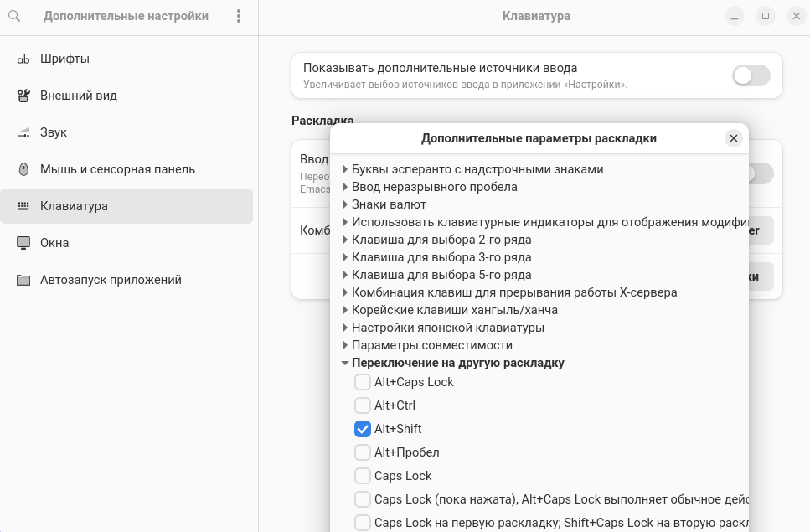Expand the Знаки валют section
This screenshot has width=810, height=532.
tap(345, 204)
